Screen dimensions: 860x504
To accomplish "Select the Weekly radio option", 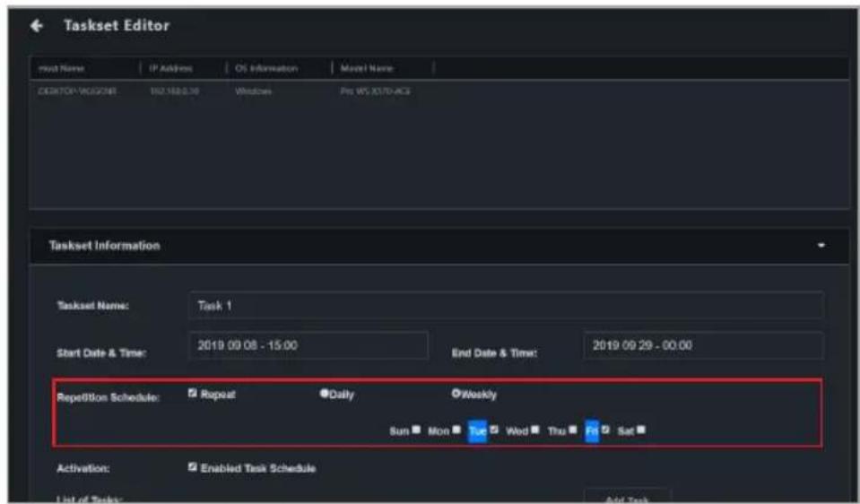I will coord(456,393).
